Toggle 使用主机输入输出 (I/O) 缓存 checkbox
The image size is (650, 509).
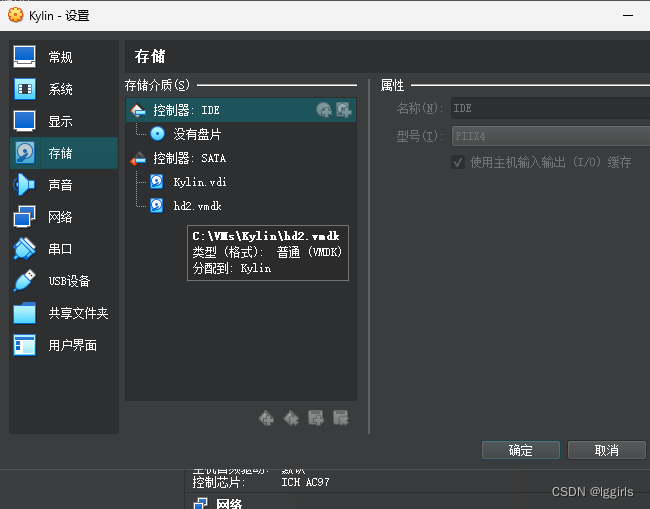pos(458,162)
